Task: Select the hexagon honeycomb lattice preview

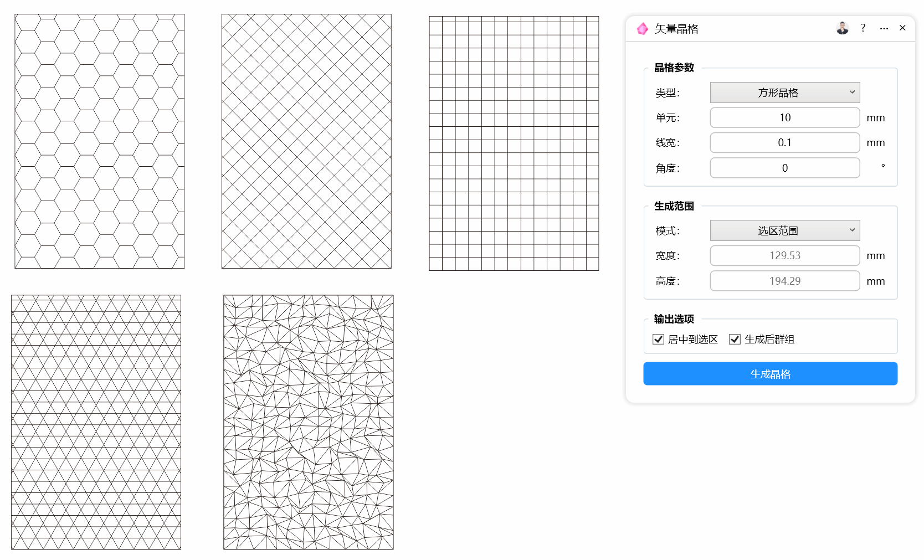Action: click(x=100, y=141)
